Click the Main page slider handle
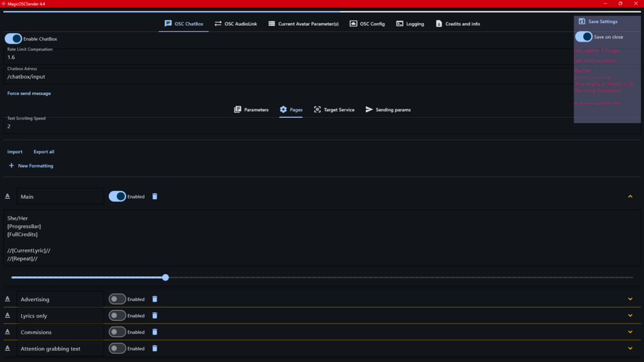Image resolution: width=644 pixels, height=362 pixels. click(165, 277)
